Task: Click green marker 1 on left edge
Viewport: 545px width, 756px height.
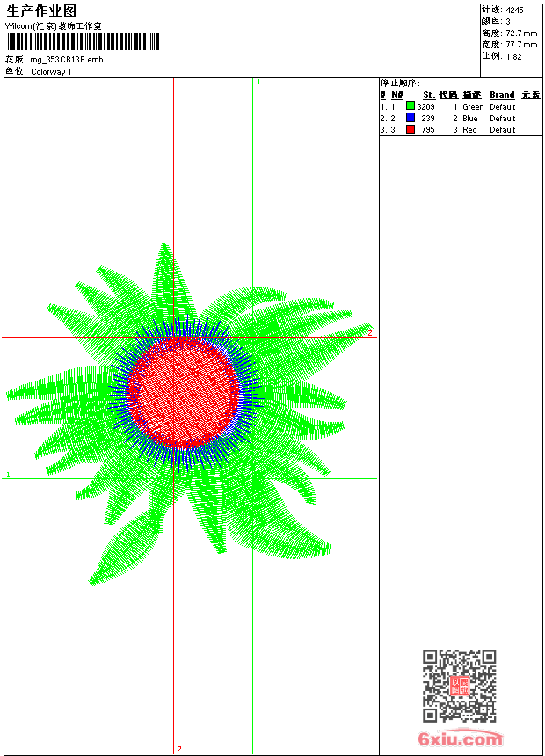Action: point(8,476)
